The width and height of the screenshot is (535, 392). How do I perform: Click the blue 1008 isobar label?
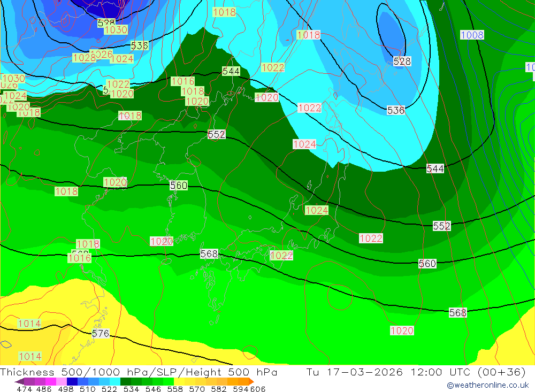click(472, 35)
